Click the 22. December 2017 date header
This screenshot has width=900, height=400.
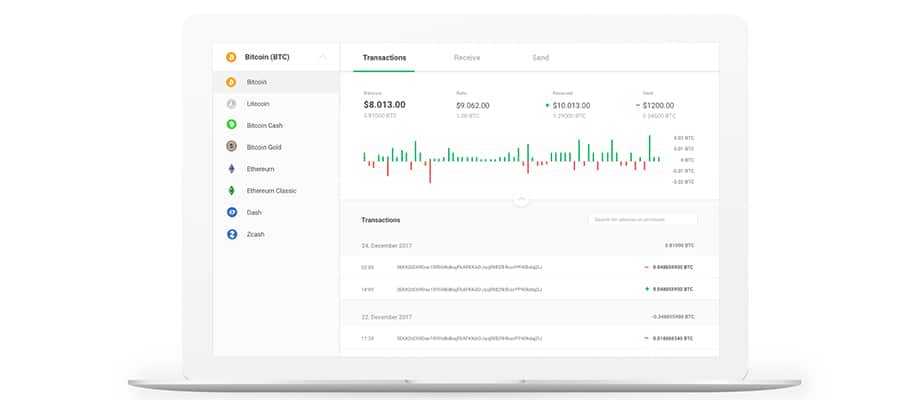tap(386, 317)
